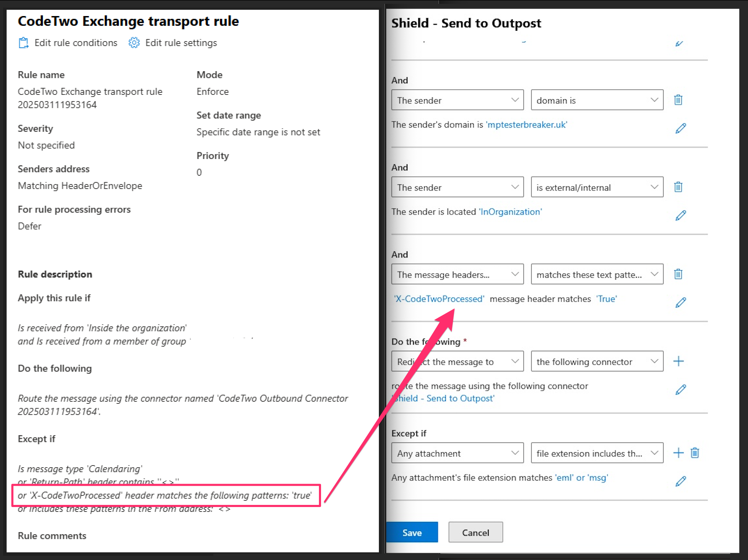The width and height of the screenshot is (748, 560).
Task: Save the Shield rule
Action: (x=412, y=532)
